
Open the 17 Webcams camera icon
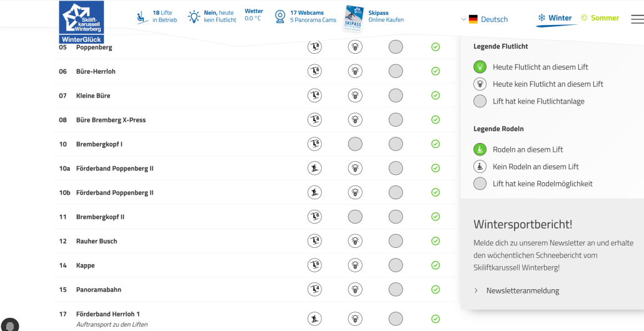280,16
